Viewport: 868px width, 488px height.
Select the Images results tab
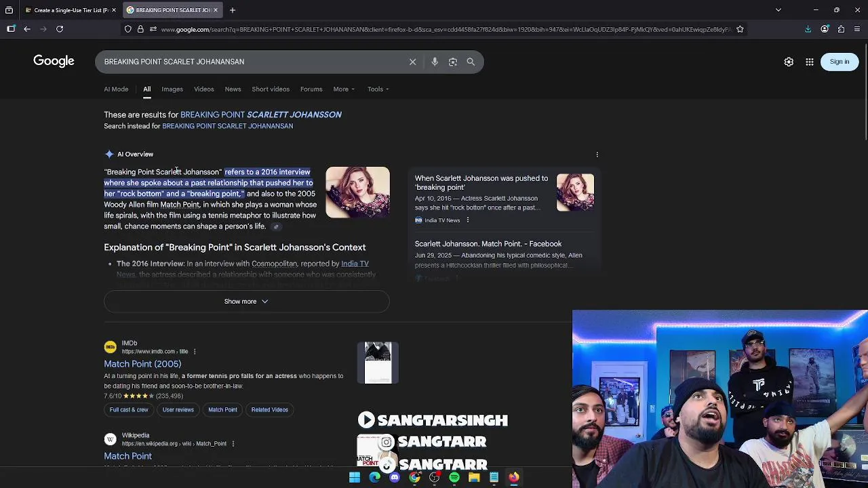tap(172, 89)
